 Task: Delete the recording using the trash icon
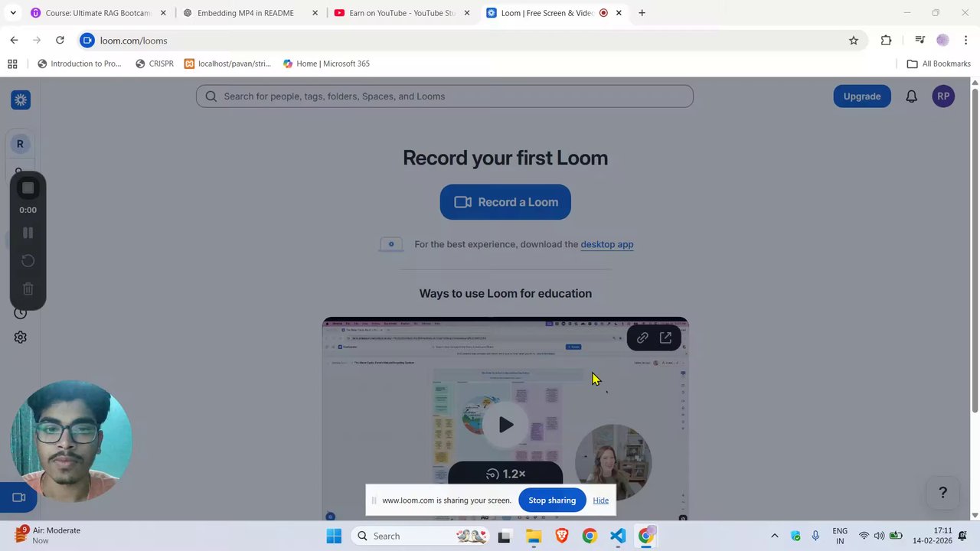coord(28,289)
